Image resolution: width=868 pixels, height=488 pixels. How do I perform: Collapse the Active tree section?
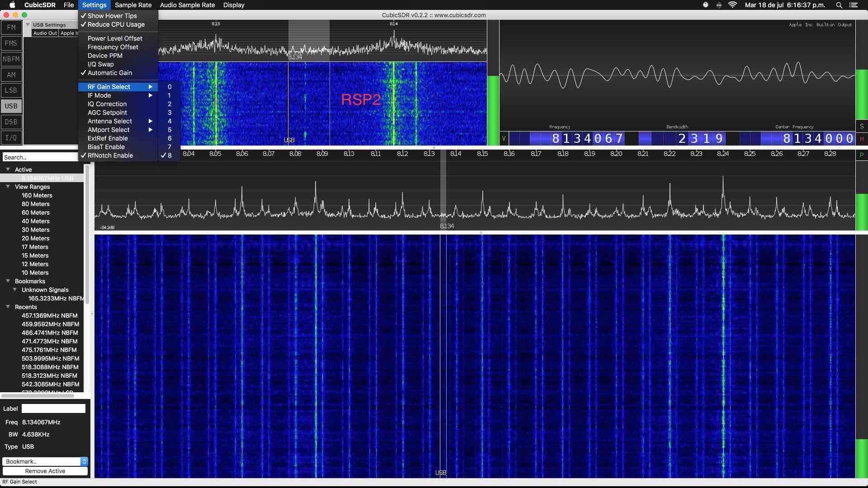click(x=8, y=169)
